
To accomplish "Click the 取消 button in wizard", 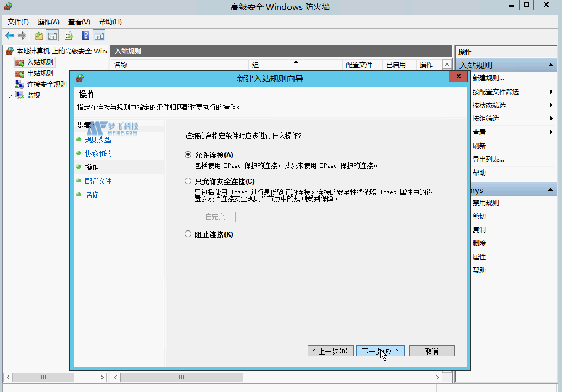I will [x=432, y=351].
